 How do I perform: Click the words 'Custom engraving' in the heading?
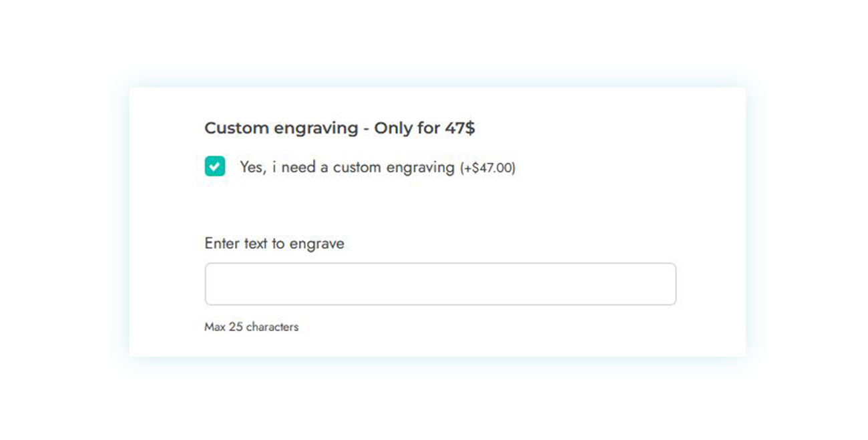[x=281, y=128]
